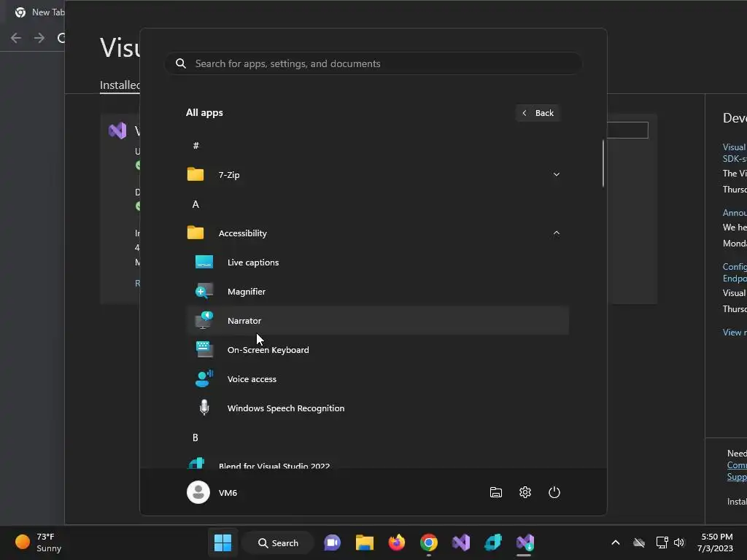
Task: Open Blend for Visual Studio on taskbar
Action: click(493, 542)
